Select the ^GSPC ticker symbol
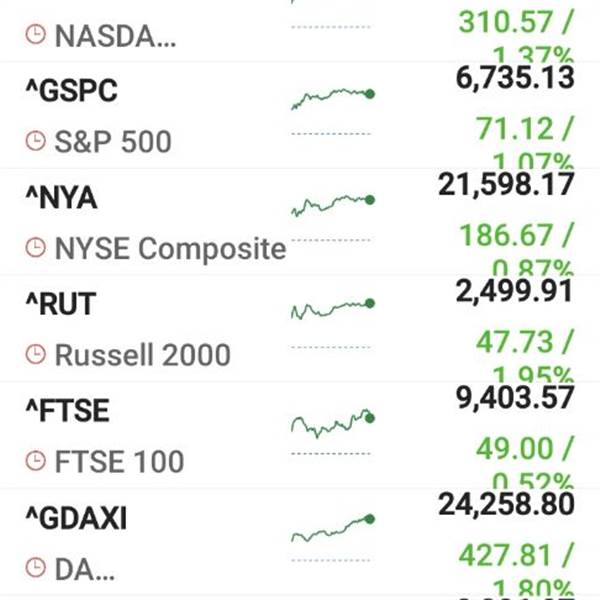This screenshot has height=600, width=600. point(71,91)
